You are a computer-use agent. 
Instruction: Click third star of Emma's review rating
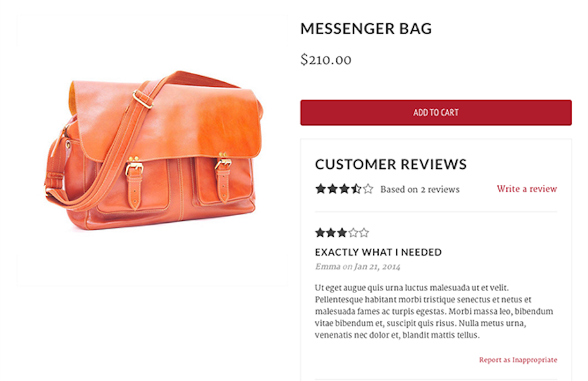point(341,233)
